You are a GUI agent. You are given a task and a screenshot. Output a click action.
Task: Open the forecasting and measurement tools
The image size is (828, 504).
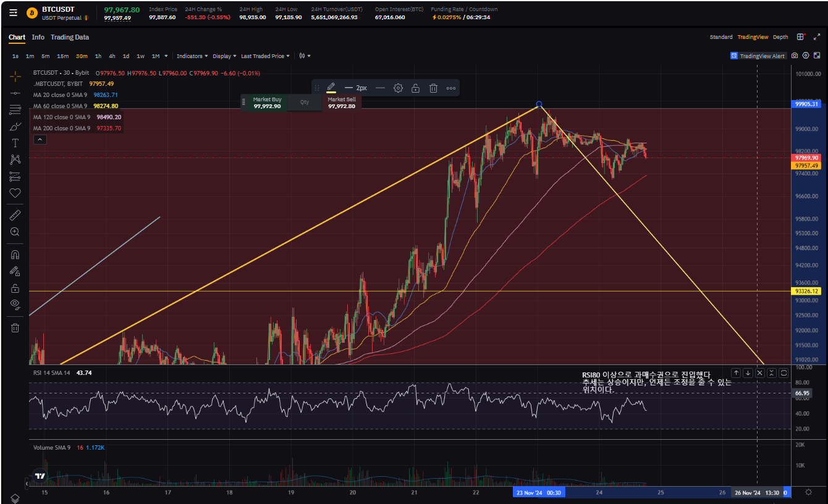click(15, 177)
